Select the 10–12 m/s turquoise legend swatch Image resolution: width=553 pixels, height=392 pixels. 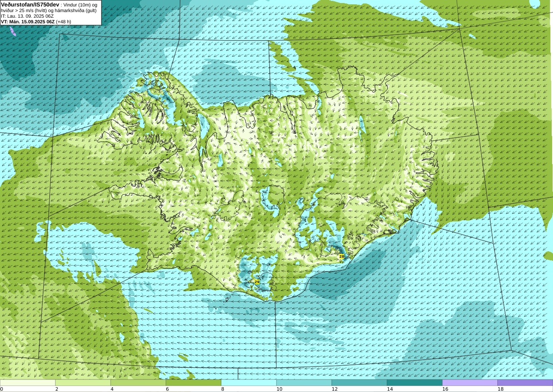click(x=304, y=383)
